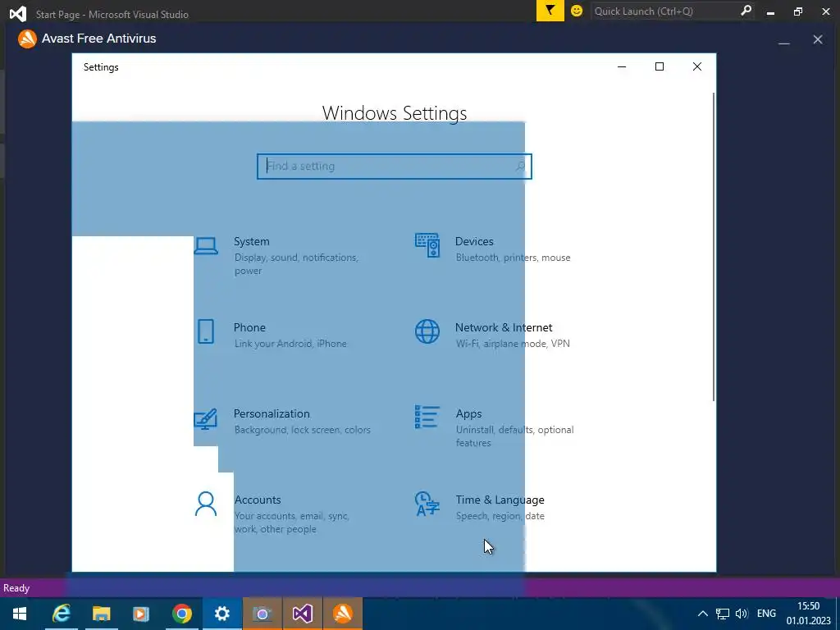Screen dimensions: 840x630
Task: Click the Visual Studio feedback smiley icon
Action: pos(577,11)
